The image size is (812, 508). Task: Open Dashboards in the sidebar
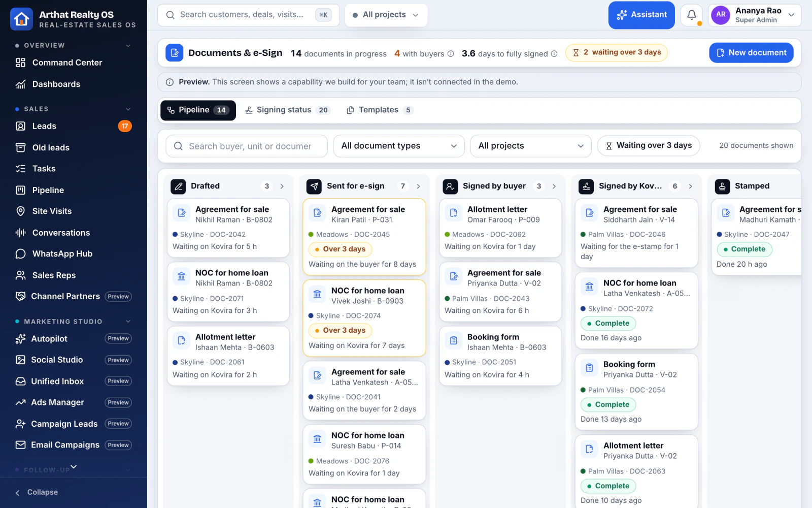click(x=74, y=84)
